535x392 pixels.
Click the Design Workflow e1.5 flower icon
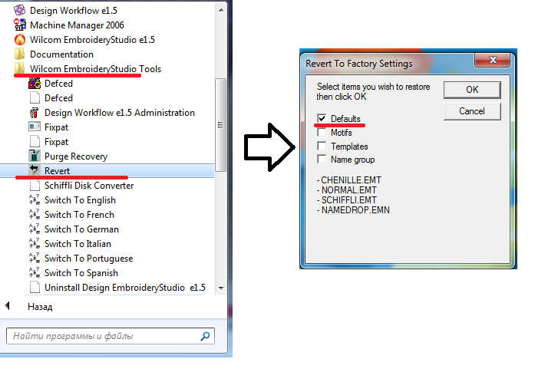click(x=19, y=10)
